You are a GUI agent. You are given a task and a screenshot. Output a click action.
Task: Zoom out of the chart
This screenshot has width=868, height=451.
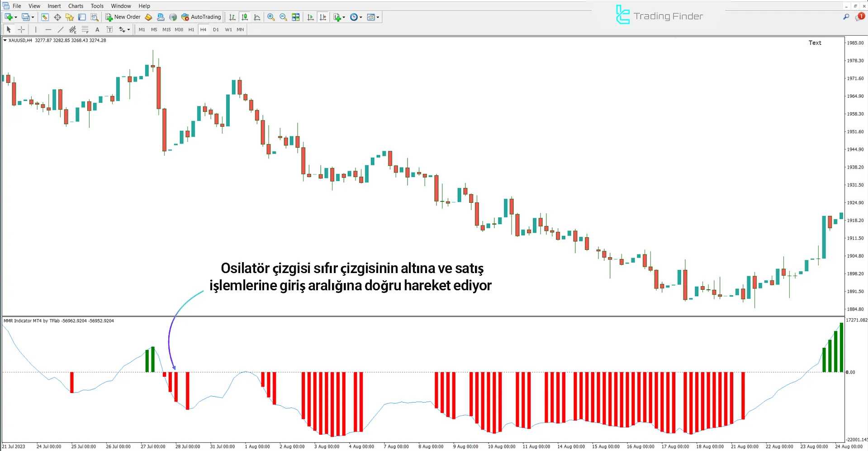pos(283,17)
